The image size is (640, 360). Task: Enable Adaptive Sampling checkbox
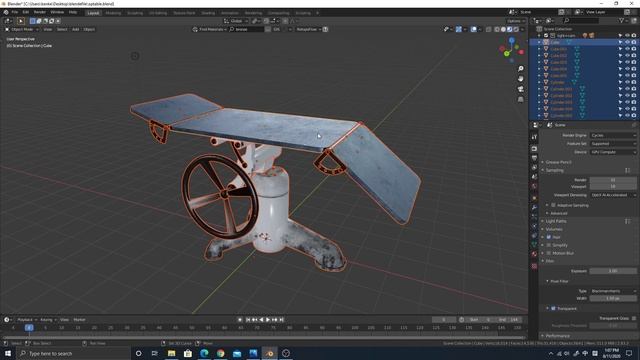[553, 205]
